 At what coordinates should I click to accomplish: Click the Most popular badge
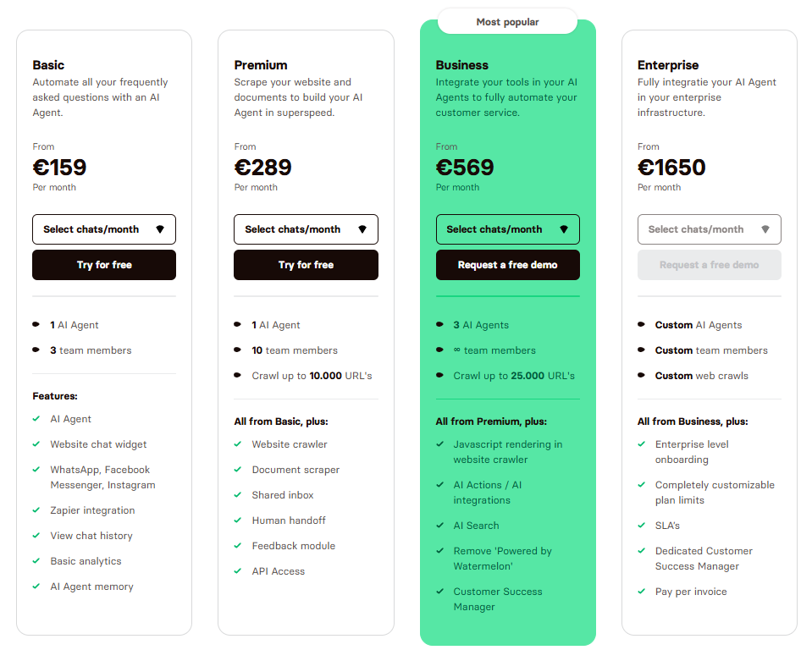(x=507, y=22)
